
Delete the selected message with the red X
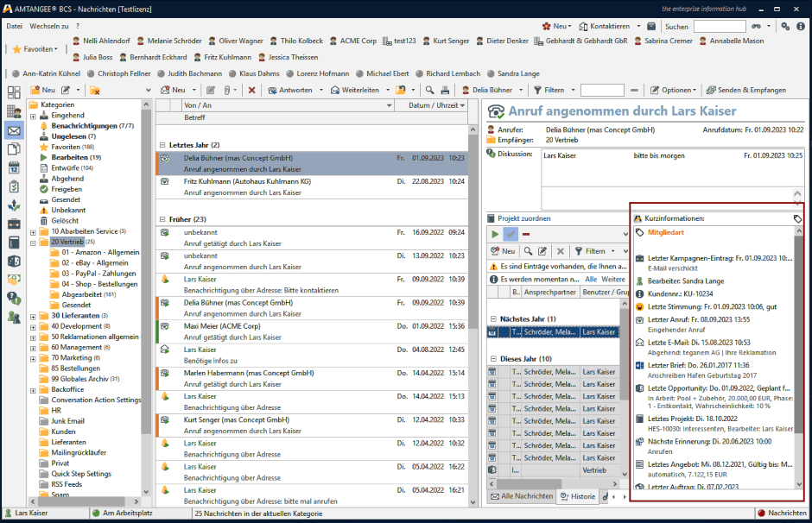click(x=251, y=90)
